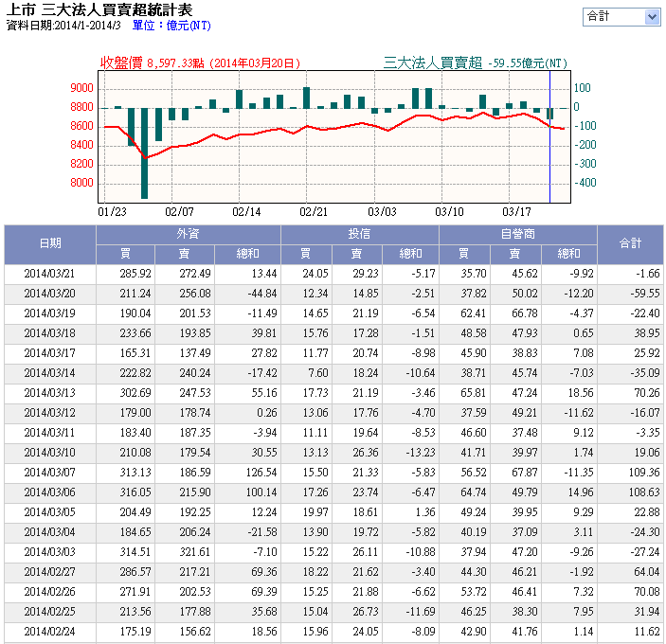The width and height of the screenshot is (666, 644).
Task: Select the 2014/03/13 date cell
Action: pyautogui.click(x=49, y=393)
